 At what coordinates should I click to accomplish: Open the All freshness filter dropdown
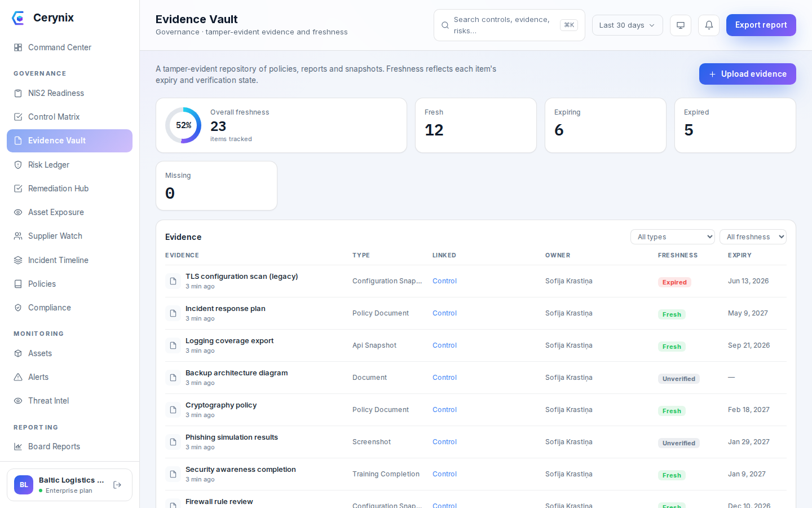753,237
